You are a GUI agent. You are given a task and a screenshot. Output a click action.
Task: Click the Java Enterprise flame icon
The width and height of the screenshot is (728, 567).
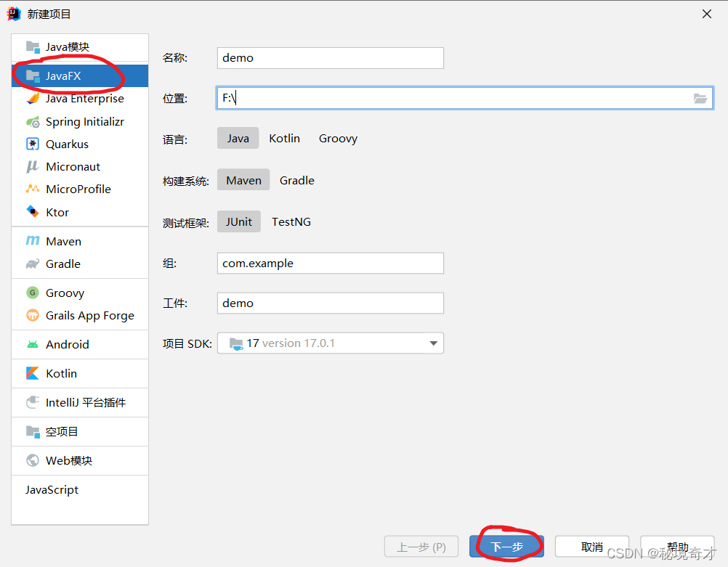tap(33, 98)
